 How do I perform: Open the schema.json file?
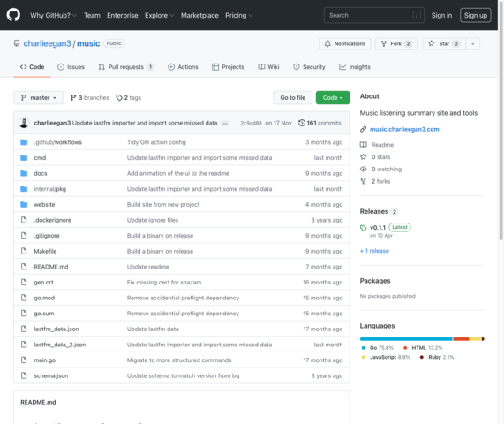(x=51, y=375)
